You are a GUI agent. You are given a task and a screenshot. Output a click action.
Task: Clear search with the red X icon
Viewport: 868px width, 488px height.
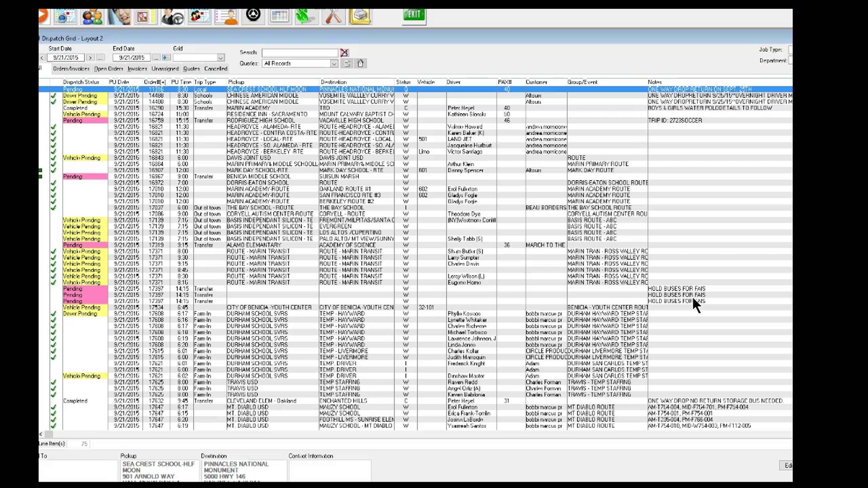(344, 53)
